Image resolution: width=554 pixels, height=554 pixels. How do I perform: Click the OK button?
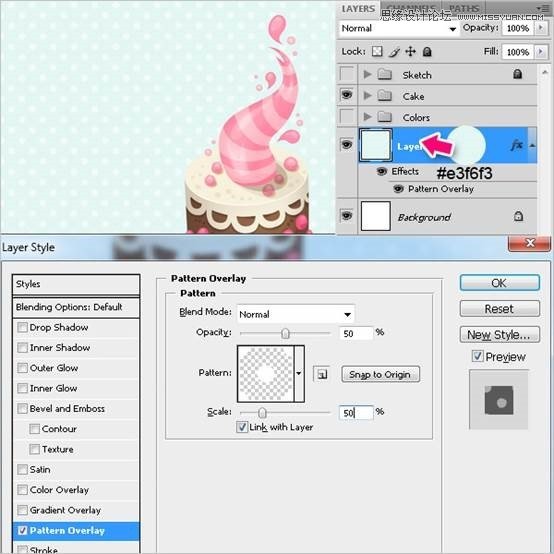[500, 283]
